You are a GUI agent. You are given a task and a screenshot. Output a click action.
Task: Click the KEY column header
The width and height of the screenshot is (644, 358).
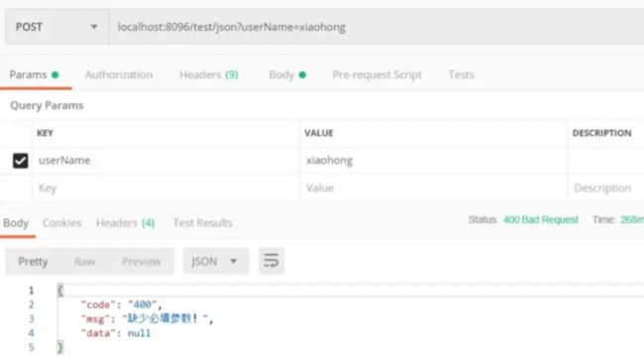tap(46, 133)
